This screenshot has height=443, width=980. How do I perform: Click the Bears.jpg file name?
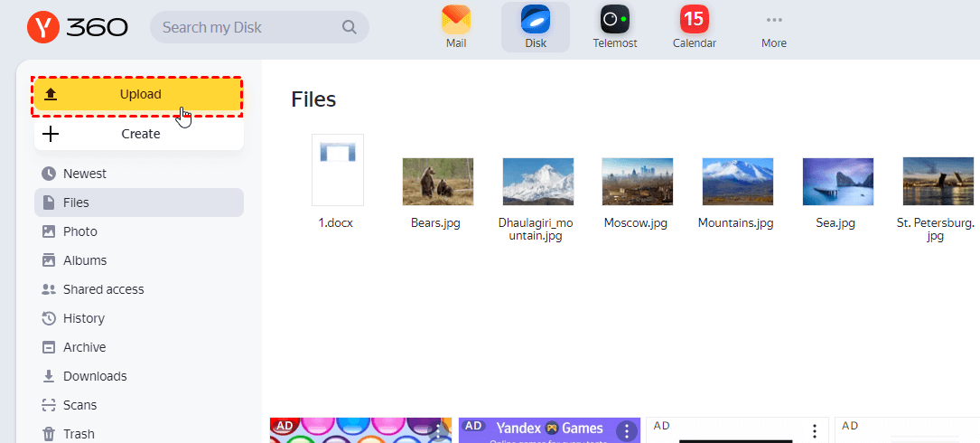435,222
